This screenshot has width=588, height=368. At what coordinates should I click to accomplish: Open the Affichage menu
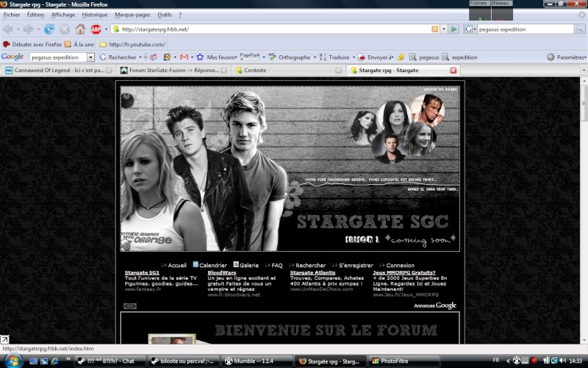click(x=63, y=15)
